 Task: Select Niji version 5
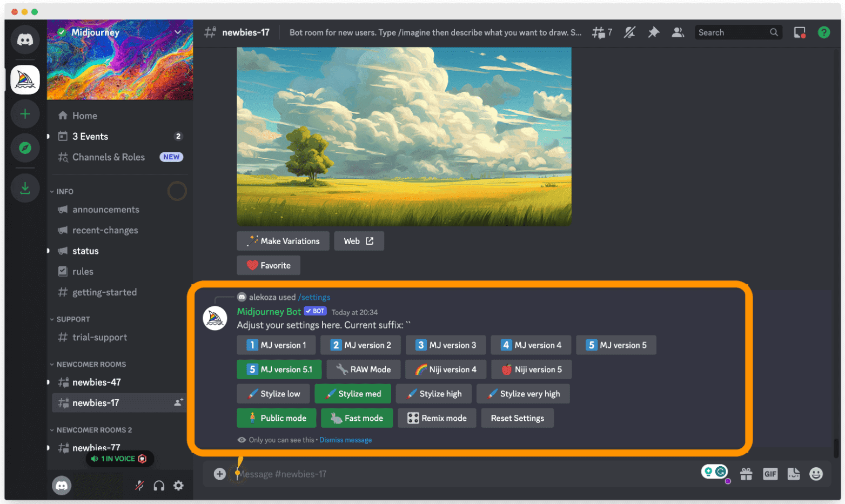pyautogui.click(x=532, y=369)
